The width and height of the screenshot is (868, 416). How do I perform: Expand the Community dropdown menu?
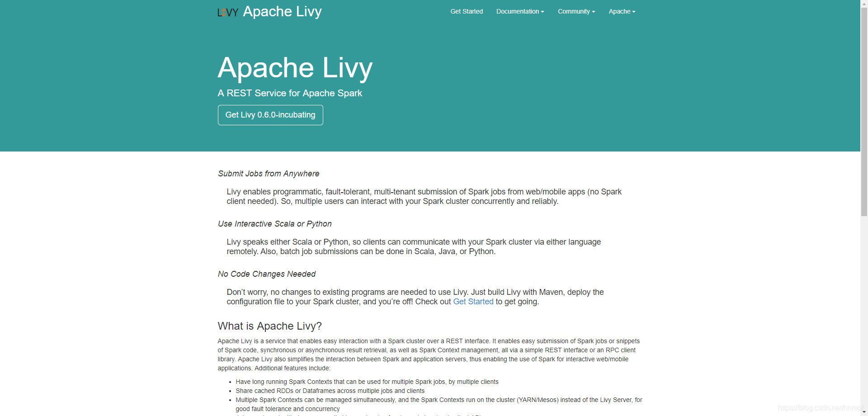(x=576, y=11)
